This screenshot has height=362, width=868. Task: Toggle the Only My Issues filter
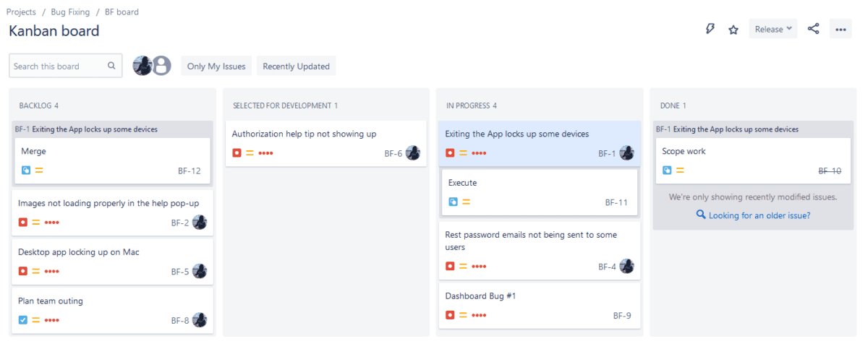click(216, 66)
